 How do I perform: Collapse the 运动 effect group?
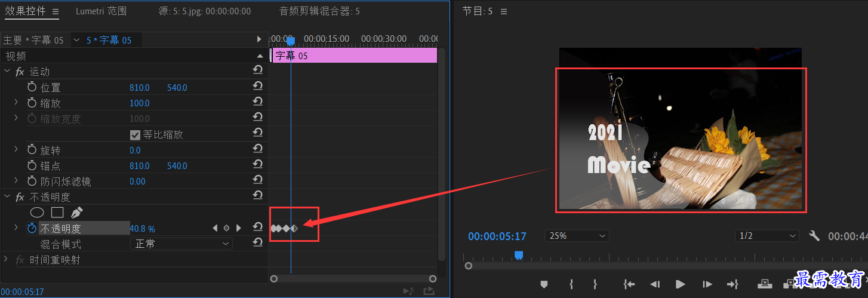pos(7,72)
